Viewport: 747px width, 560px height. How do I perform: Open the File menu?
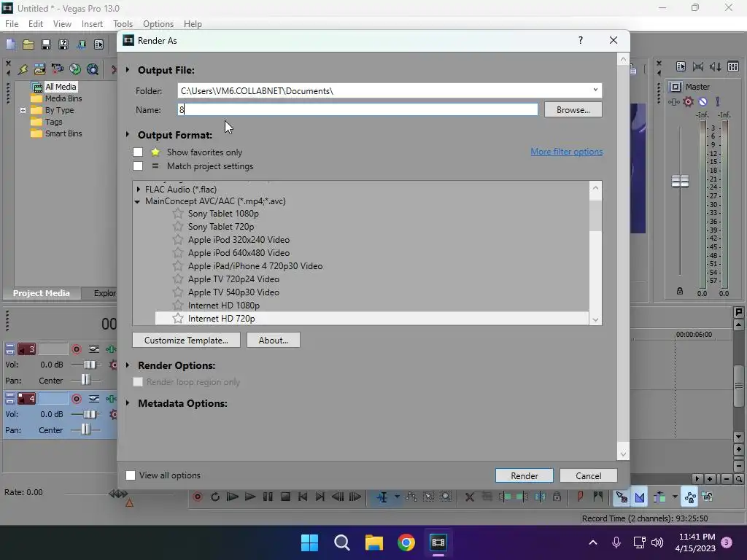click(12, 24)
